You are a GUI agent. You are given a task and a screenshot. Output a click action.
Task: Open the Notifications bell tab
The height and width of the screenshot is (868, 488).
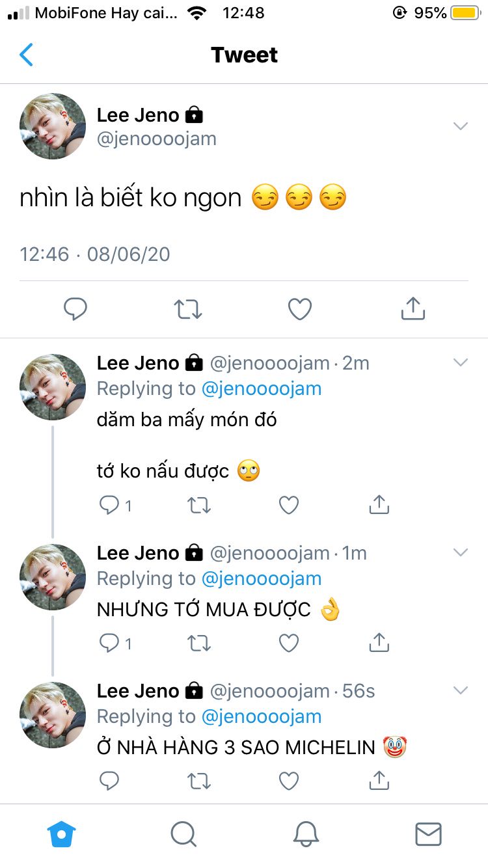(305, 834)
